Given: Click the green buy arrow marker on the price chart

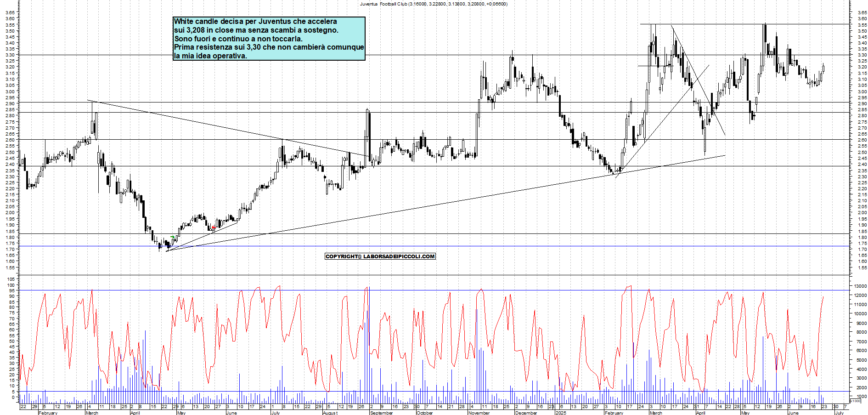Looking at the screenshot, I should [172, 237].
